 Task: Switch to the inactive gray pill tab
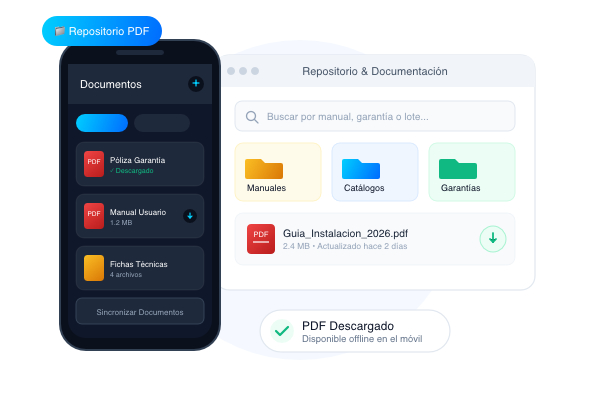pos(162,123)
